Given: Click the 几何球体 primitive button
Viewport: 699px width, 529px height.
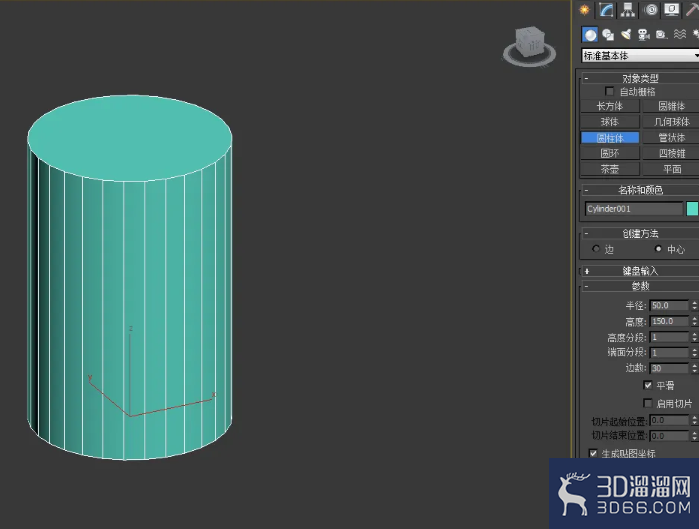Looking at the screenshot, I should tap(671, 122).
